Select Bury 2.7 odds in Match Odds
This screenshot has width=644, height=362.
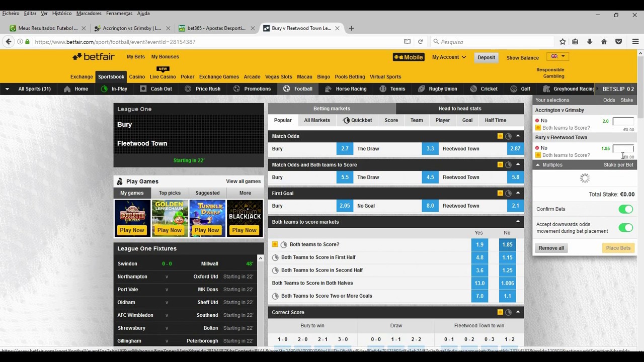point(345,149)
